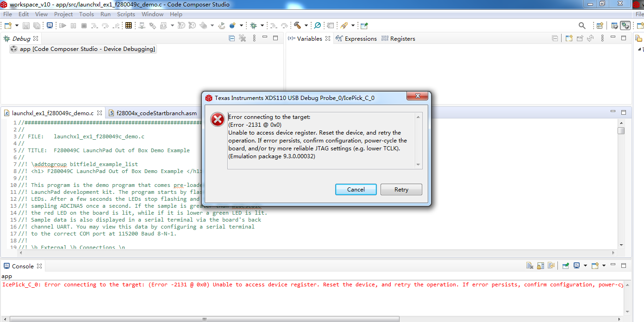
Task: Open the Debug view menu dots
Action: [x=254, y=38]
